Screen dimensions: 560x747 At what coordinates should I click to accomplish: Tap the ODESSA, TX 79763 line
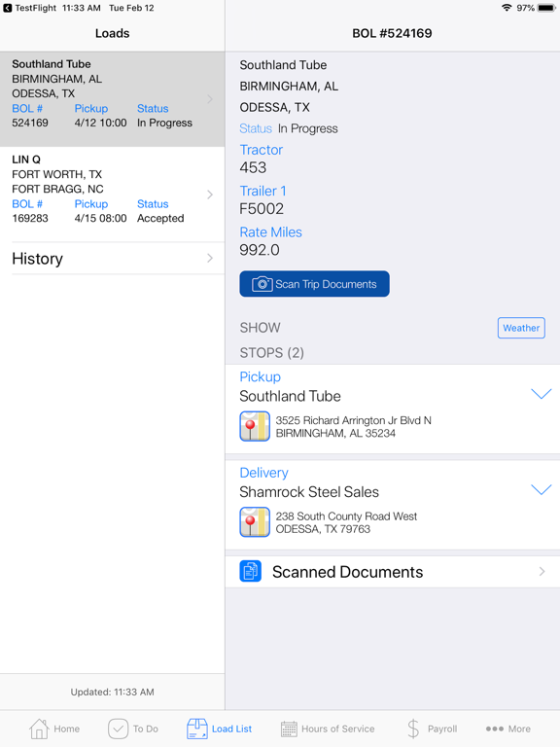coord(323,529)
